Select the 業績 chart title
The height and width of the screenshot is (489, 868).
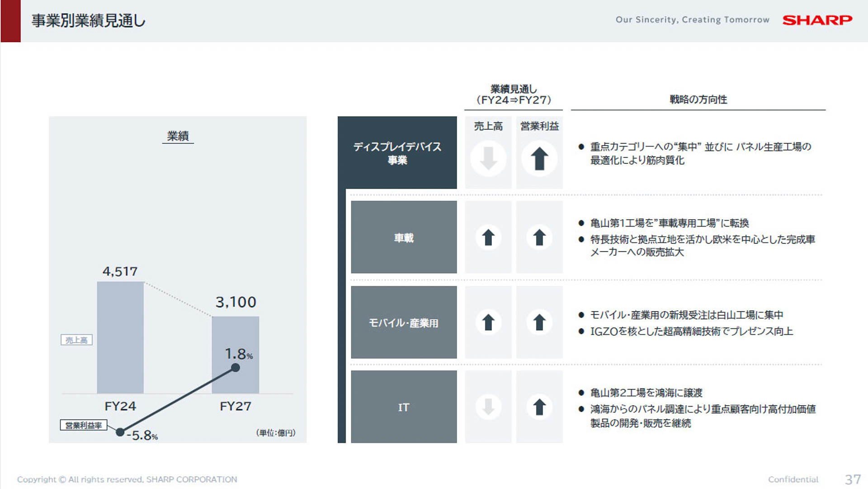(x=178, y=136)
